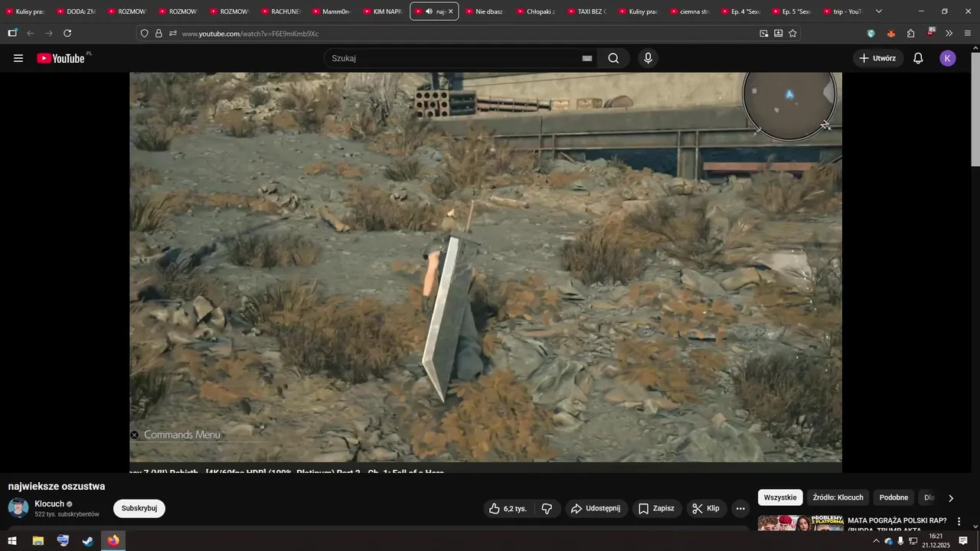
Task: Open the Firefox application menu
Action: [x=968, y=33]
